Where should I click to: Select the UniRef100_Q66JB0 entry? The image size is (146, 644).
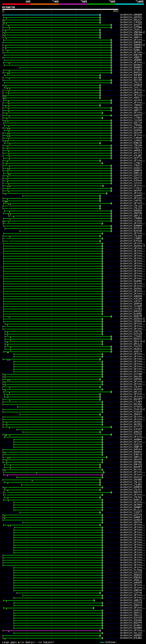[x=131, y=377]
